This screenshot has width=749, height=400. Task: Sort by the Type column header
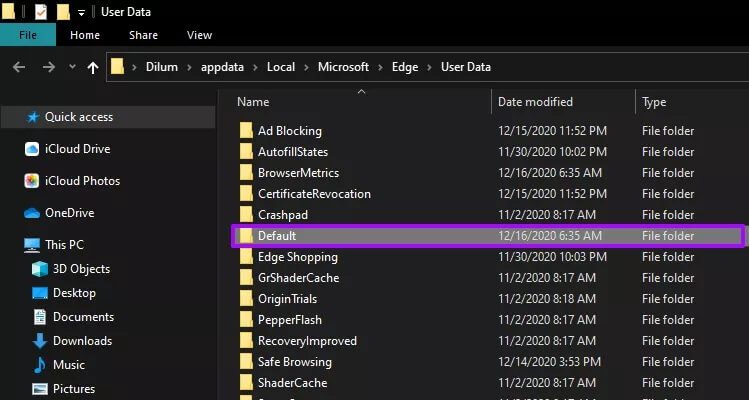coord(654,102)
